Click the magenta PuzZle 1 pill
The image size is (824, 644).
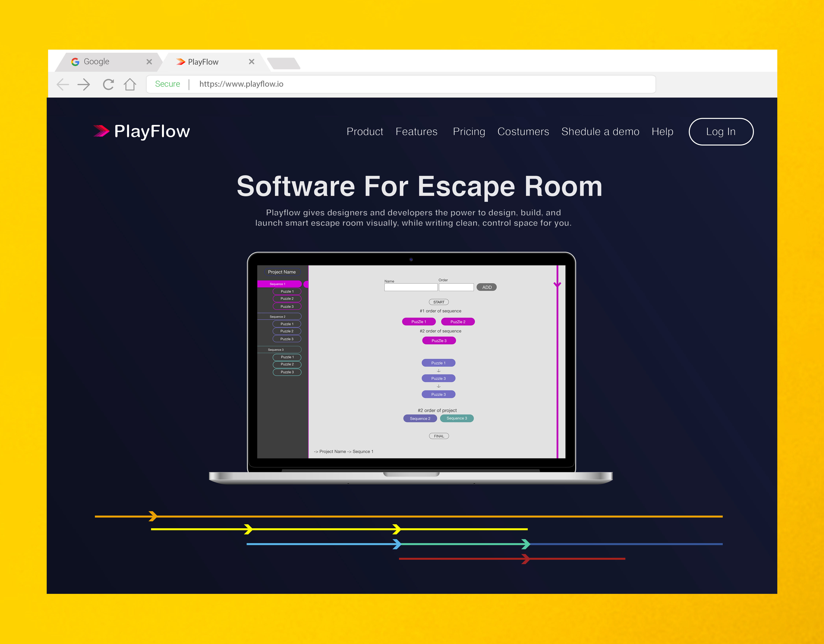[419, 322]
